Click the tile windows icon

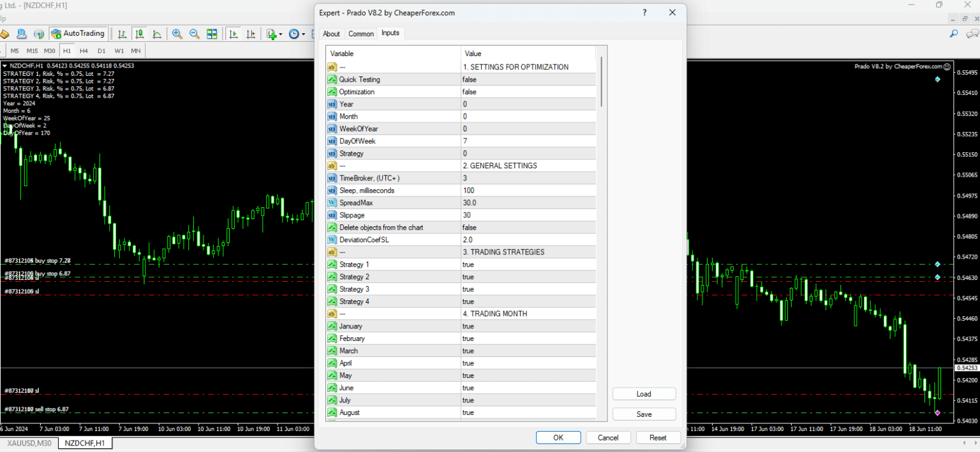coord(212,34)
